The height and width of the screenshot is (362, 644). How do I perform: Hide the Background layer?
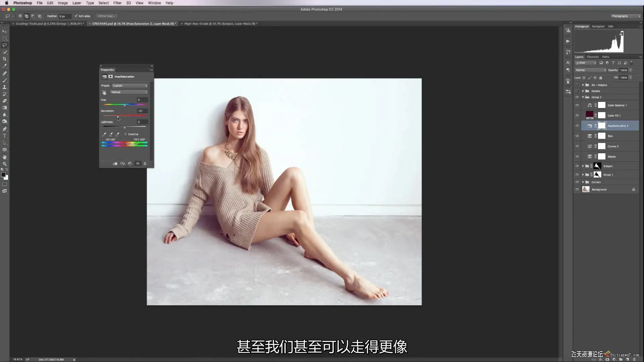tap(577, 189)
